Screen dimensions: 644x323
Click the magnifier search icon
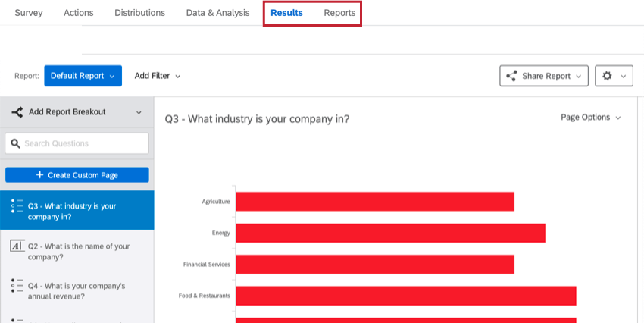click(x=15, y=143)
